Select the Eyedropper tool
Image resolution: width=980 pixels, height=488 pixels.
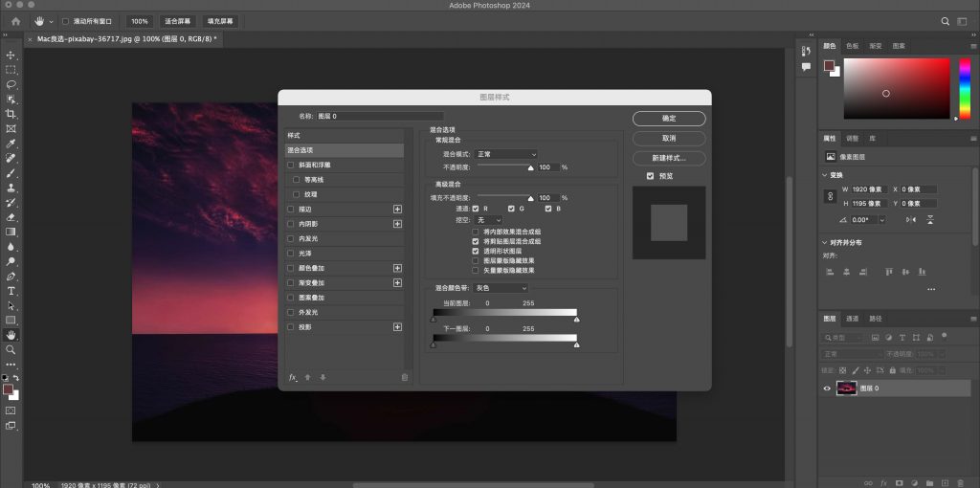click(x=11, y=144)
